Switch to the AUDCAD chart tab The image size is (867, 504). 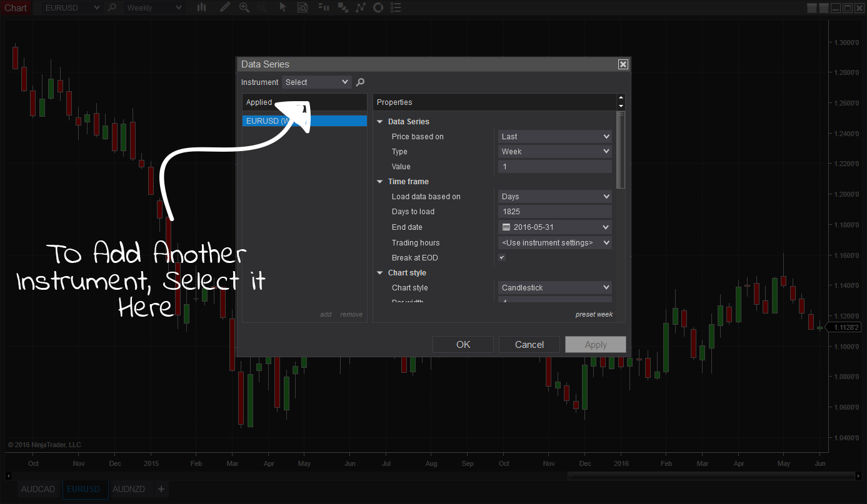(x=38, y=489)
